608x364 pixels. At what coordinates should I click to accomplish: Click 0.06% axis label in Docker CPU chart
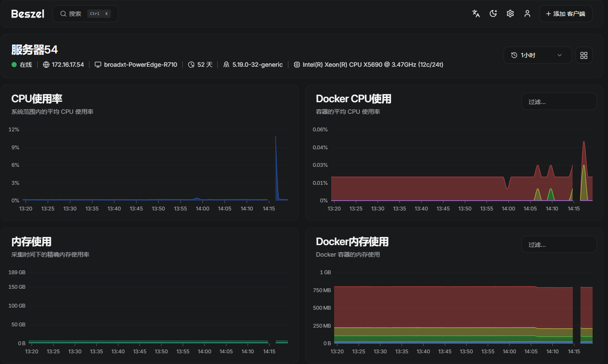320,130
